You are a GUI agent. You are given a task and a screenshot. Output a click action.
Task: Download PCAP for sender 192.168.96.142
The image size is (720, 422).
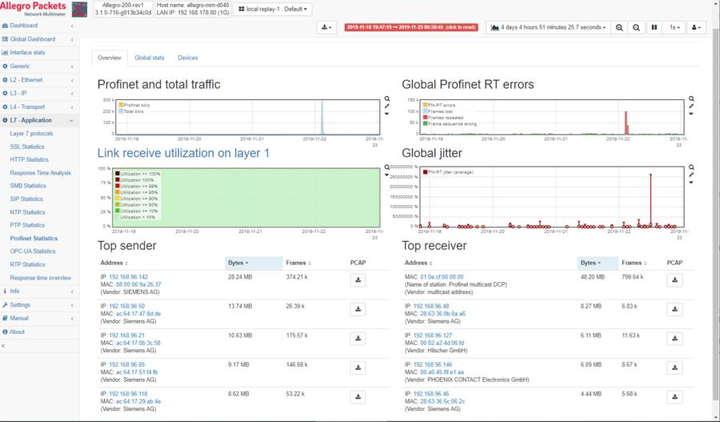point(358,280)
